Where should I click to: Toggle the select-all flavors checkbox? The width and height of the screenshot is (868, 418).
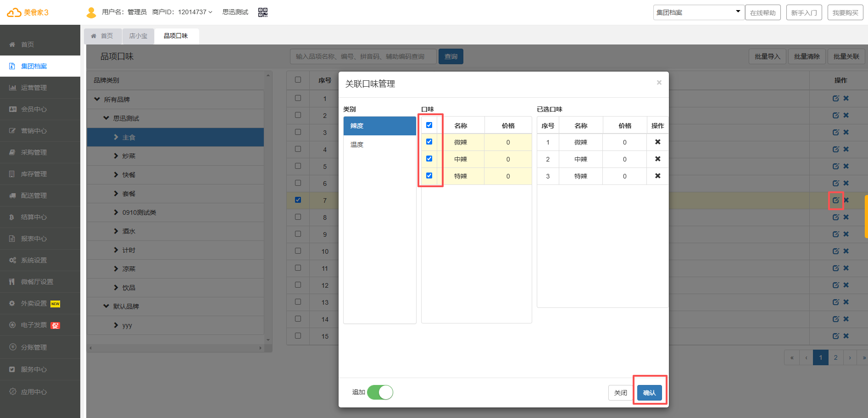point(429,125)
